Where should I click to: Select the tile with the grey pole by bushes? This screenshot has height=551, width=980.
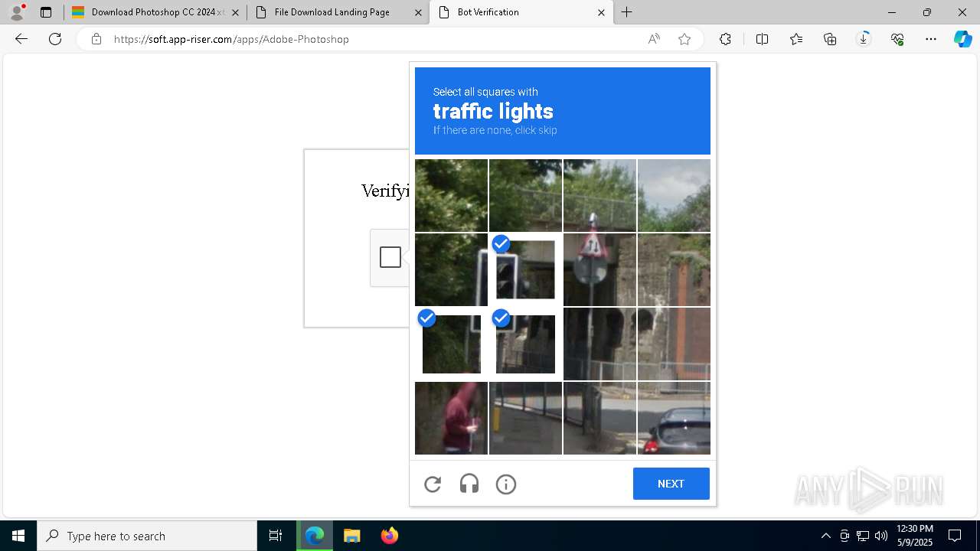click(451, 269)
